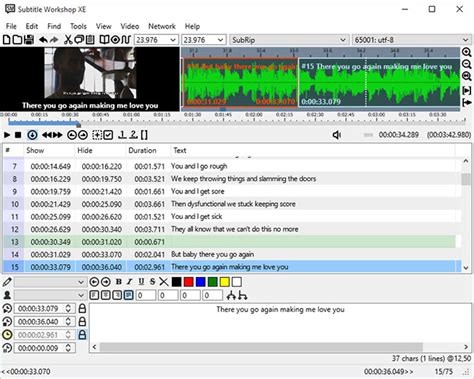The height and width of the screenshot is (379, 474).
Task: Toggle lock on show time 00:00:33.079
Action: point(82,308)
